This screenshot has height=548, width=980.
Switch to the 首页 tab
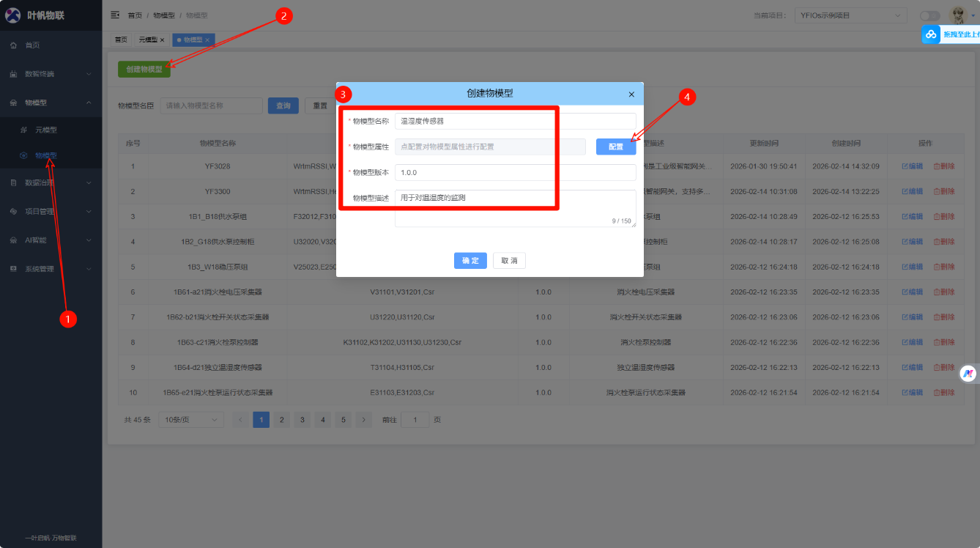pos(121,40)
